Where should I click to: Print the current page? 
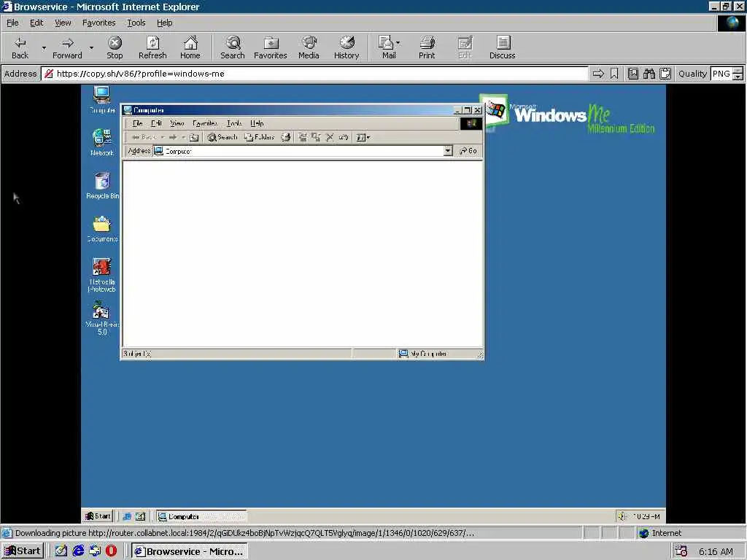click(427, 47)
